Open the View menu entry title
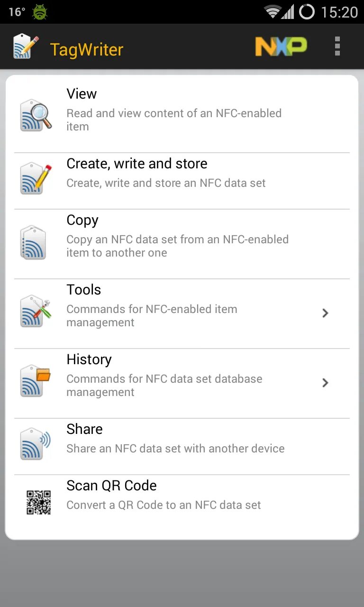Image resolution: width=364 pixels, height=607 pixels. tap(82, 94)
